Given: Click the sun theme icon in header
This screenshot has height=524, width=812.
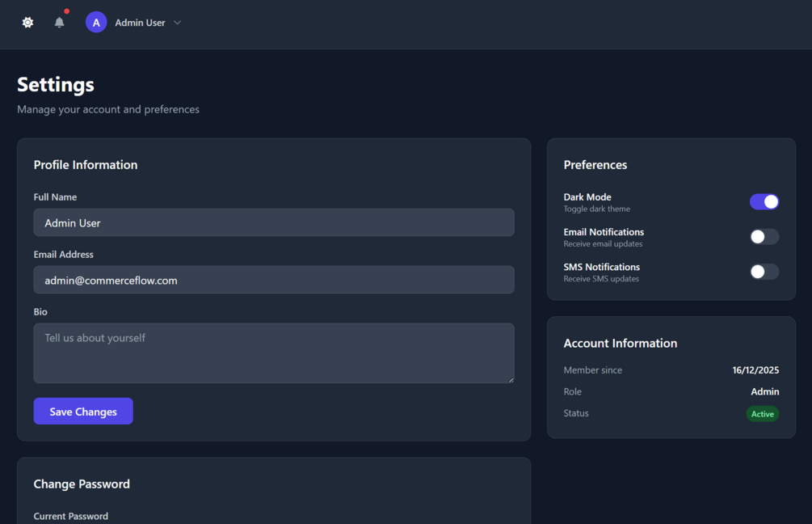Looking at the screenshot, I should (27, 23).
